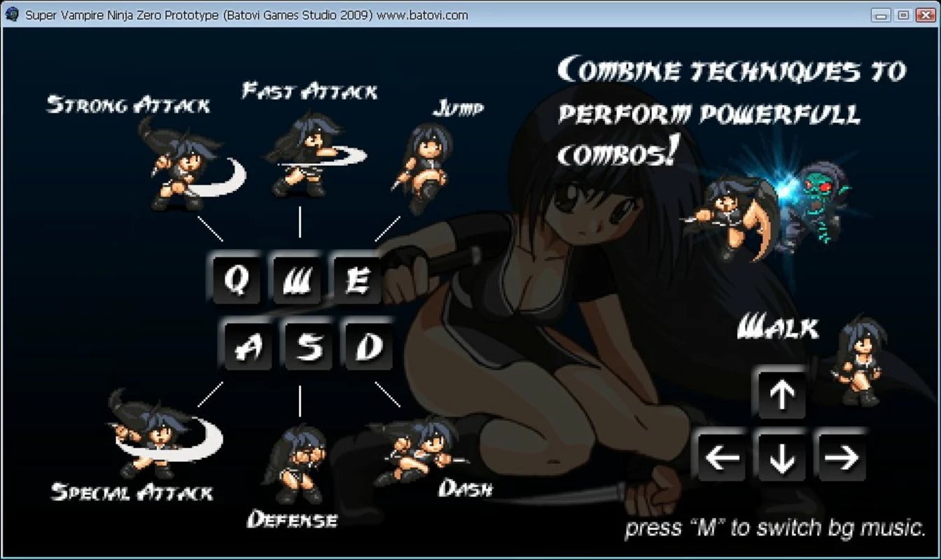
Task: Click the 'Combine techniques to perform powerfull combos!' text
Action: 731,112
